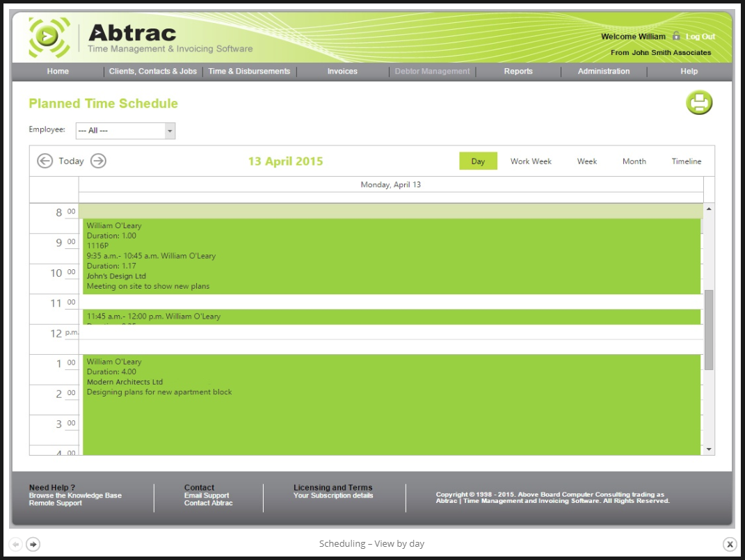Open the Reports menu
Screen dimensions: 745x560
518,71
